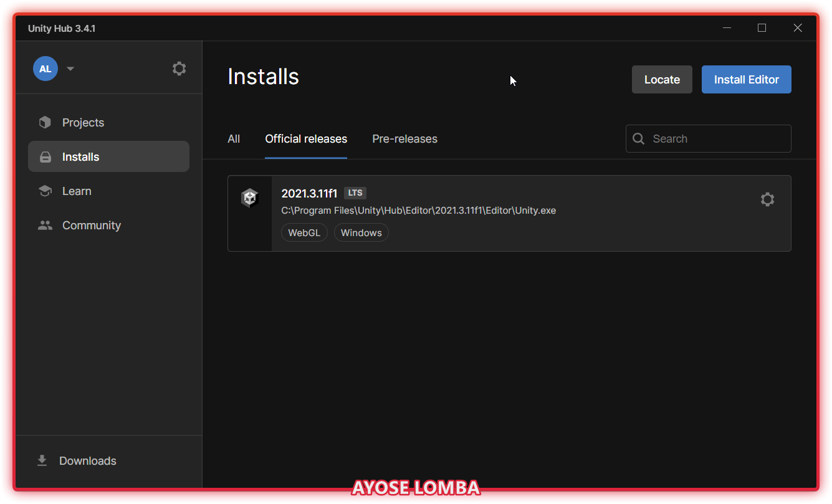Click the AL account avatar
This screenshot has width=832, height=504.
[45, 69]
